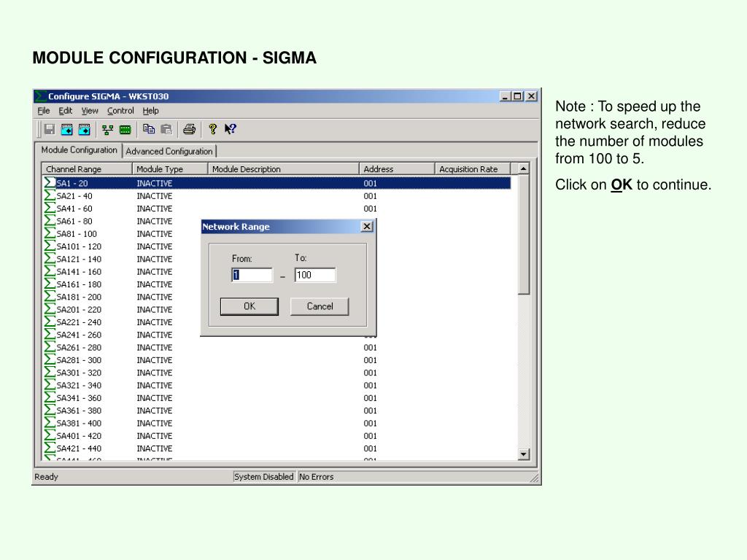
Task: Select the Module Configuration tab
Action: (79, 150)
